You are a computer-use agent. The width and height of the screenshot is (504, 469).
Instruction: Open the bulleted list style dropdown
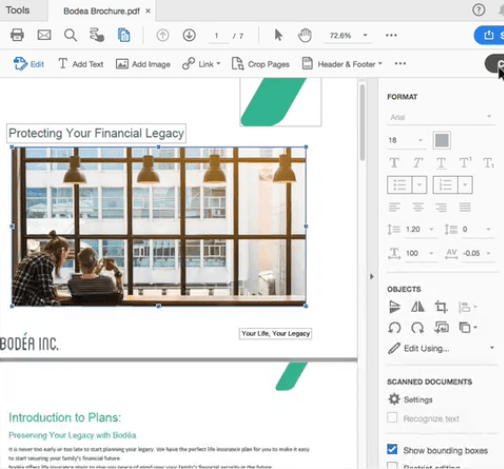(x=420, y=185)
